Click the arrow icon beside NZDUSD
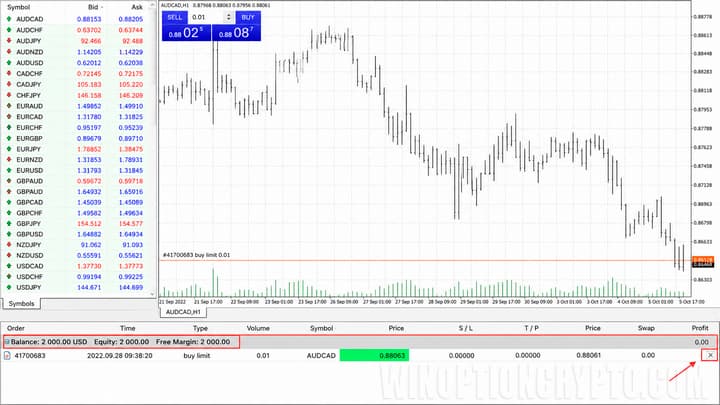720x405 pixels. [9, 255]
